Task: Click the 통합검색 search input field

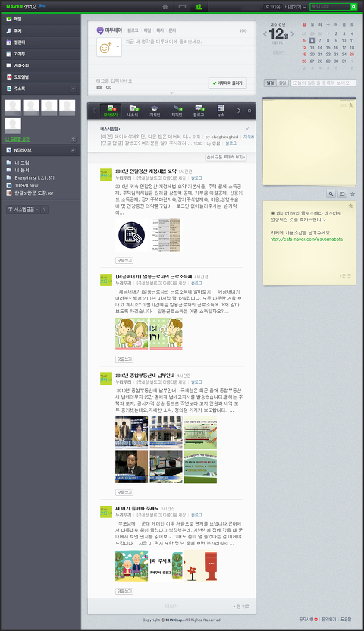Action: pos(330,7)
